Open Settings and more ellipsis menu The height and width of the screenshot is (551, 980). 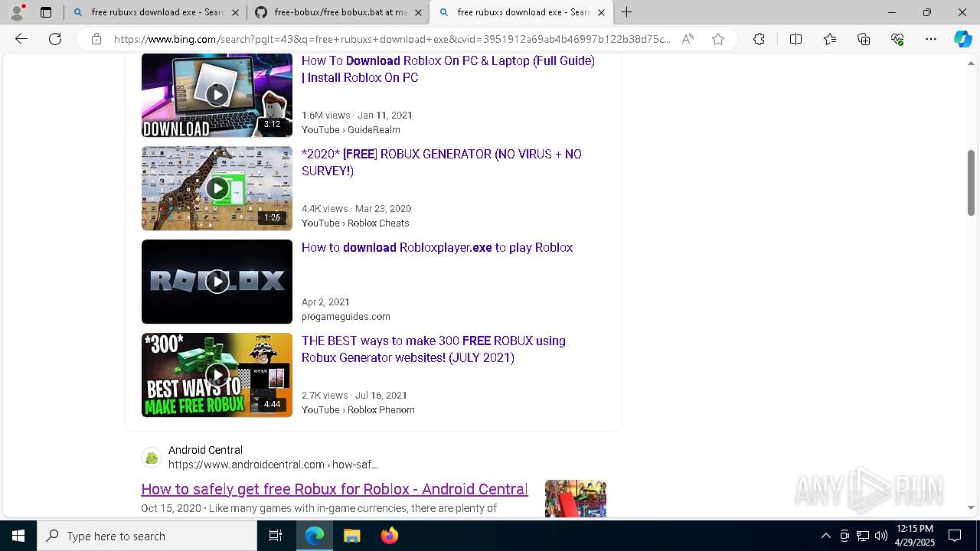coord(931,39)
